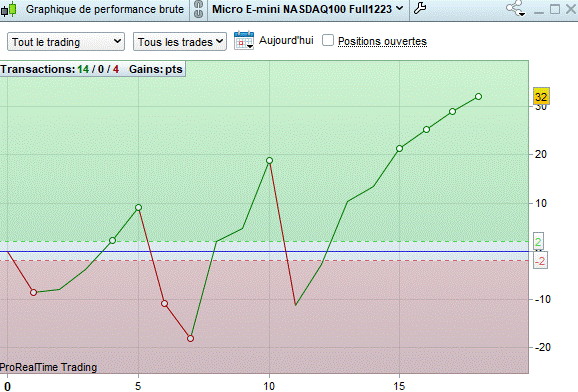Click the -20 value on the y-axis
Screen dimensions: 578x392
(x=543, y=347)
